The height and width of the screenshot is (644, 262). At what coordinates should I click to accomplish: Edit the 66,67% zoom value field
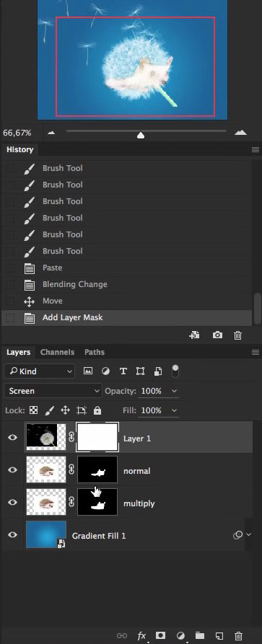point(17,133)
